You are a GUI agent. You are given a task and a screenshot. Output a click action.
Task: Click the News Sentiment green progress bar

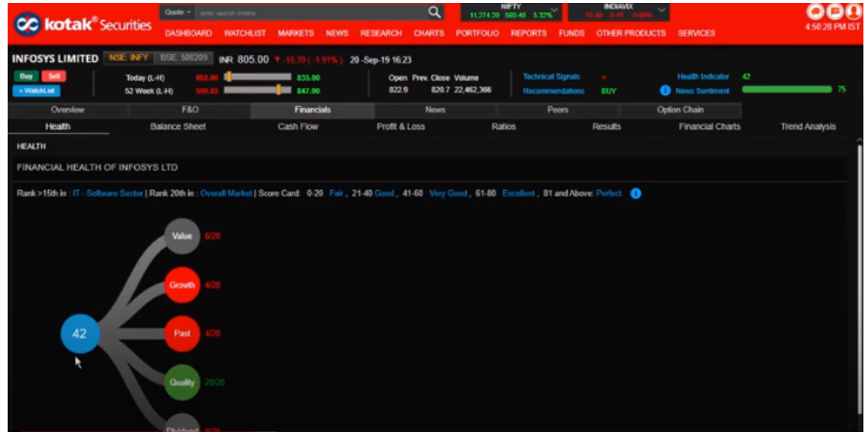(x=786, y=90)
